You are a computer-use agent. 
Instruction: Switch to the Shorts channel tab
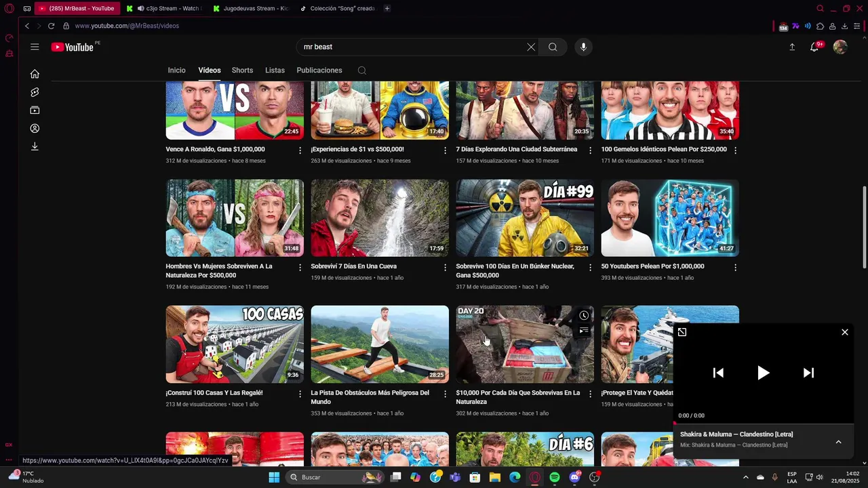coord(242,70)
